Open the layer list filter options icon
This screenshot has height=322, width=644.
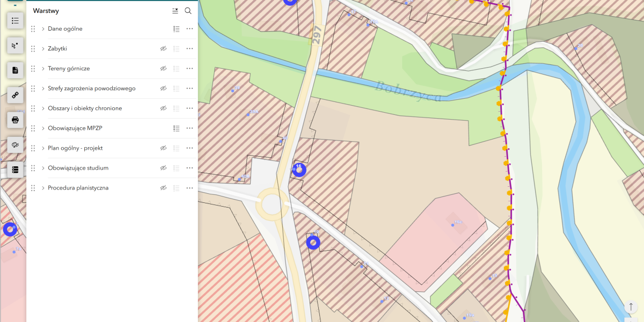(175, 11)
